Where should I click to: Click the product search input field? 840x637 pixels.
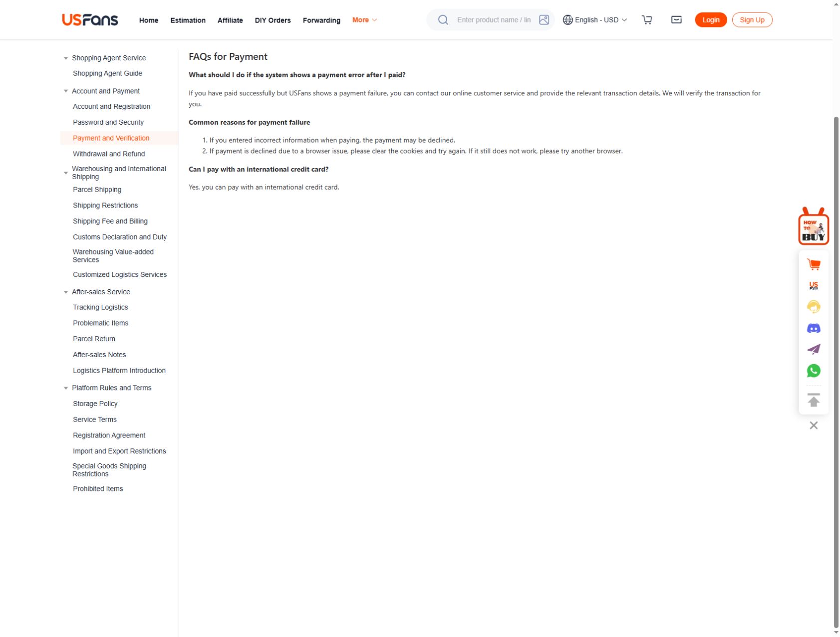tap(494, 20)
